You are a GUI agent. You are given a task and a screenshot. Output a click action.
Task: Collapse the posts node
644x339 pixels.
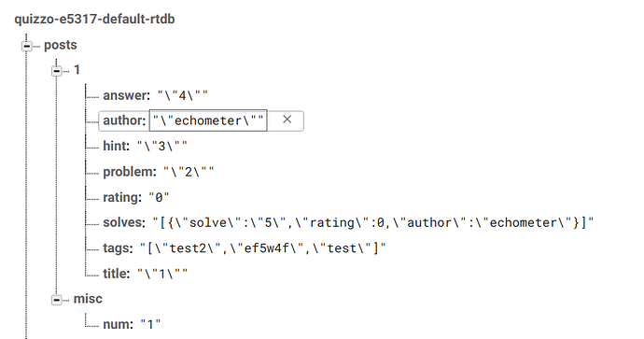(27, 46)
